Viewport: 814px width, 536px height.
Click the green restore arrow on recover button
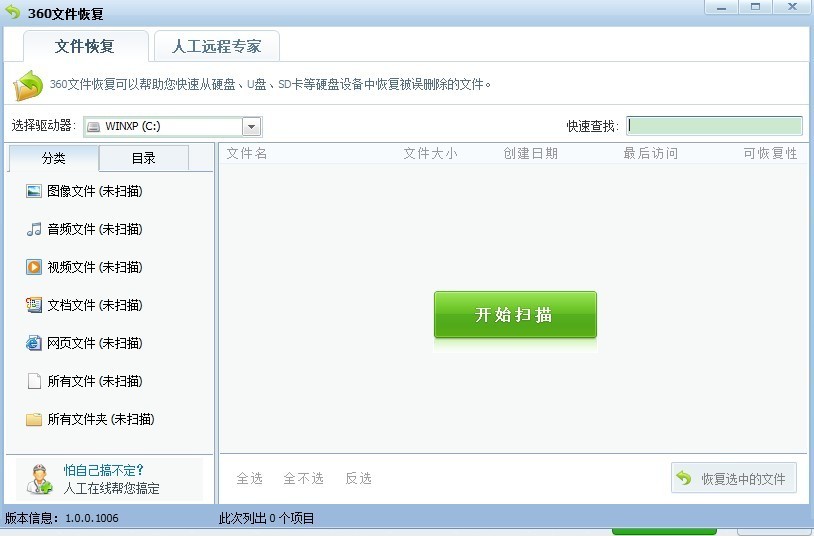tap(684, 478)
